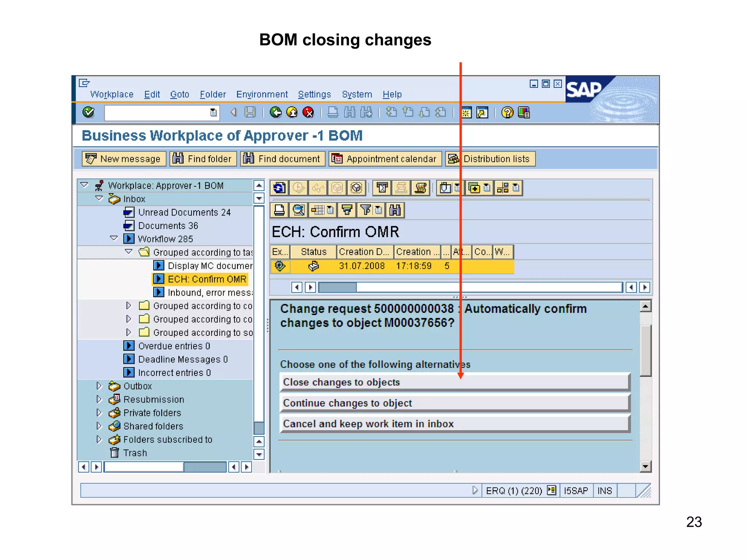Open the Folder menu
Image resolution: width=747 pixels, height=560 pixels.
213,94
